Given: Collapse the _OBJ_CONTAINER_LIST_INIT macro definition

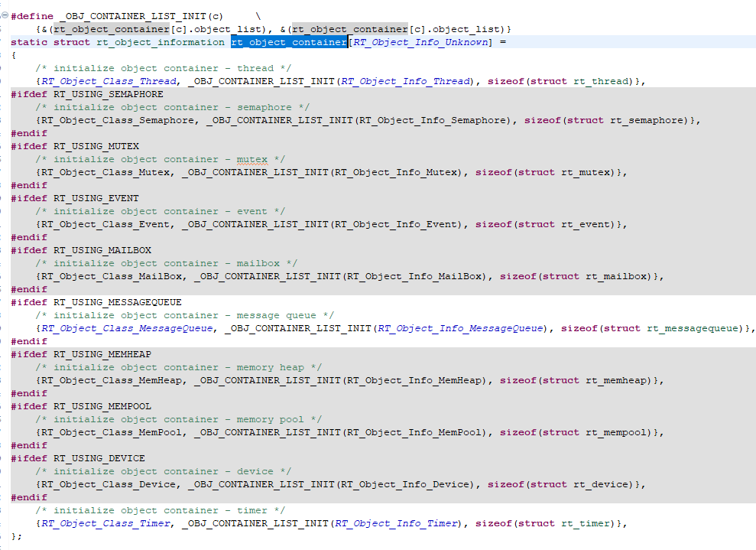Looking at the screenshot, I should click(5, 15).
